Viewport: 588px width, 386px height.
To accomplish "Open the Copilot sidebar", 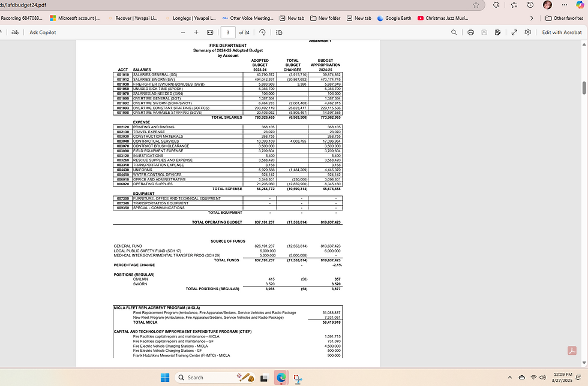I will coord(580,5).
